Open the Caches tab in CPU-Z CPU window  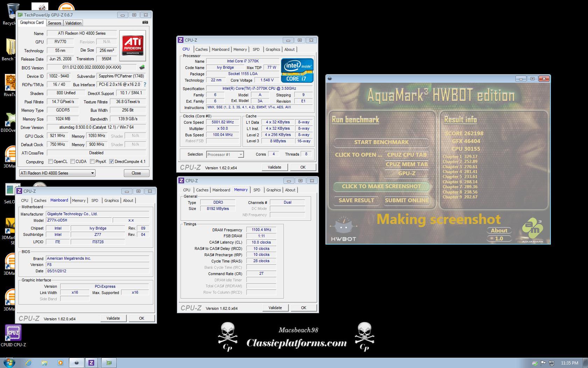(x=201, y=49)
